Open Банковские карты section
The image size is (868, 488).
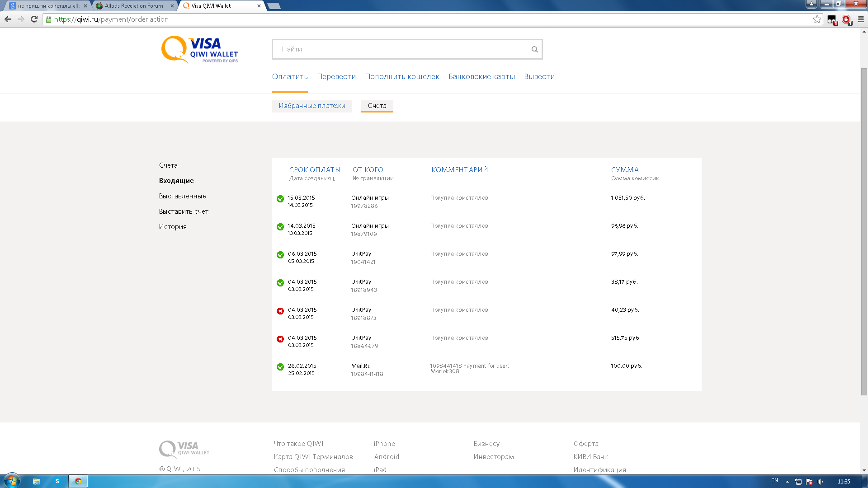481,77
